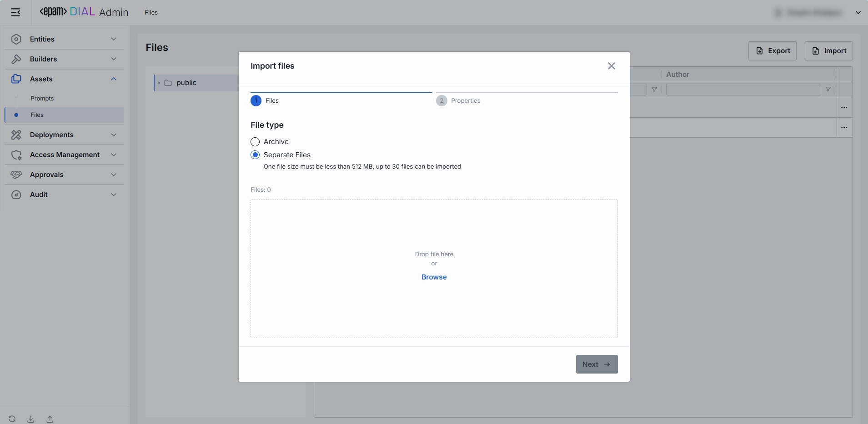Open the user account dropdown arrow
868x424 pixels.
click(858, 12)
